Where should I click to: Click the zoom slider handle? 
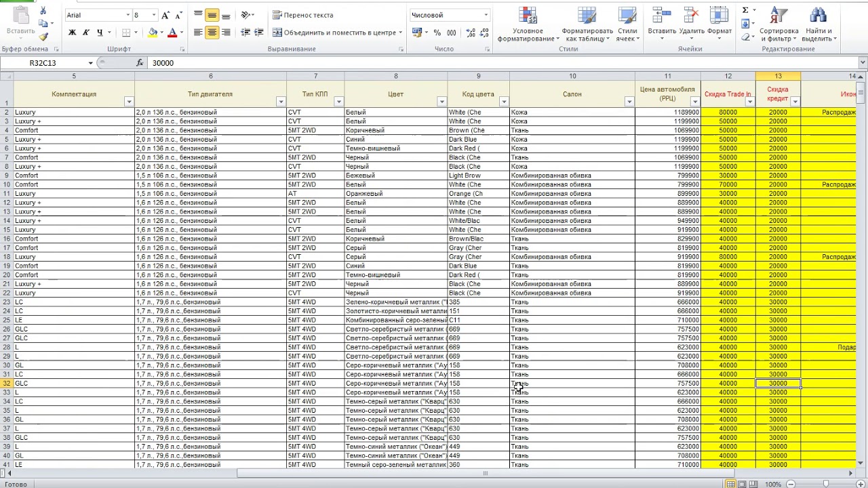tap(825, 484)
